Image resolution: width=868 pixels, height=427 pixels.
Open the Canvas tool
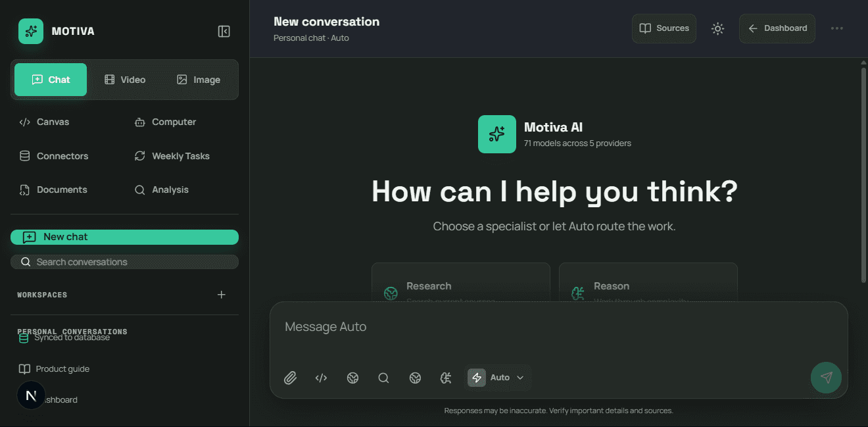[x=44, y=122]
